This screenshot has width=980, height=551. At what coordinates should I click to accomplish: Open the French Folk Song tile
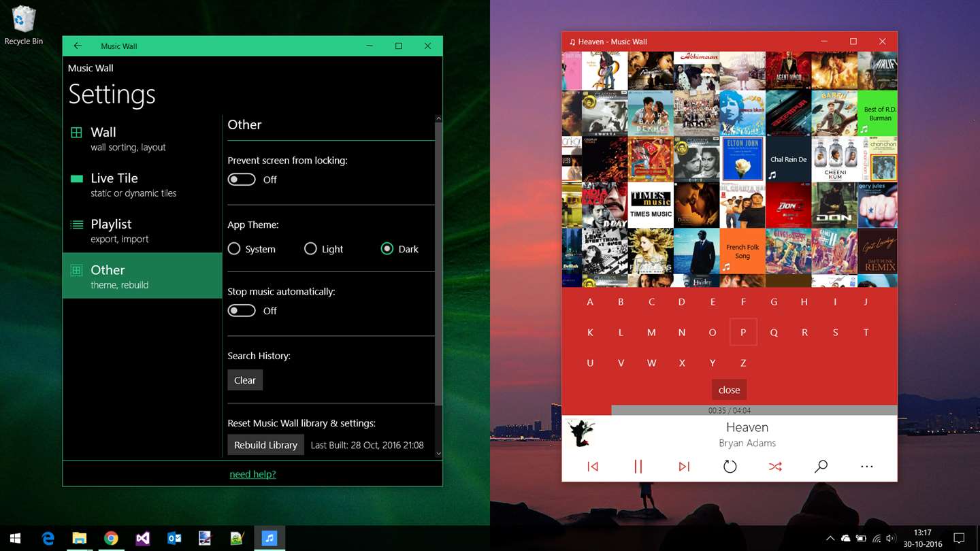pos(742,251)
